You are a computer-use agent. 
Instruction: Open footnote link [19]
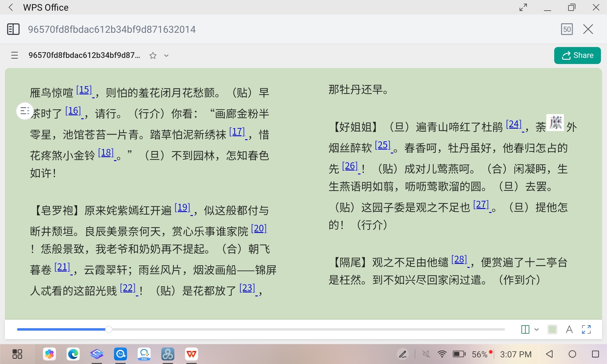(x=182, y=208)
